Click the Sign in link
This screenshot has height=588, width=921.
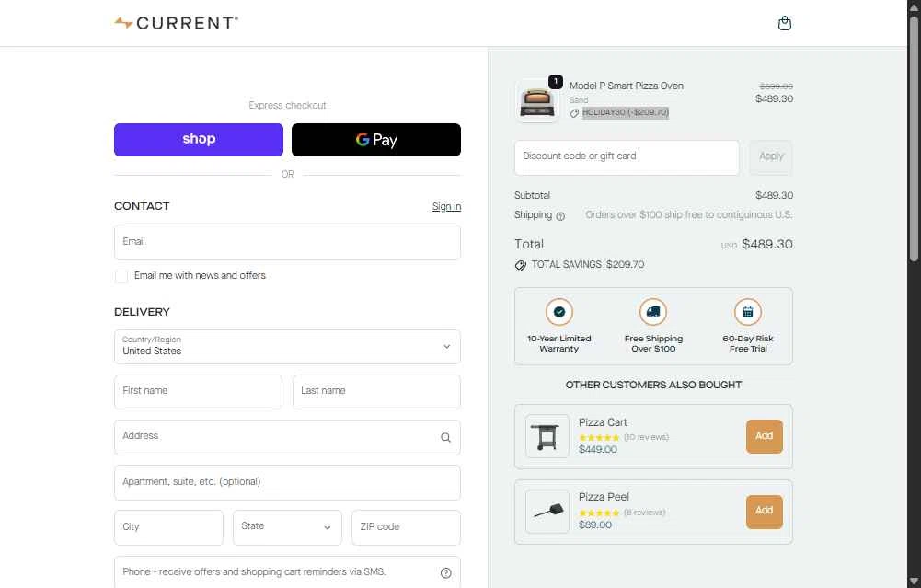click(x=446, y=207)
